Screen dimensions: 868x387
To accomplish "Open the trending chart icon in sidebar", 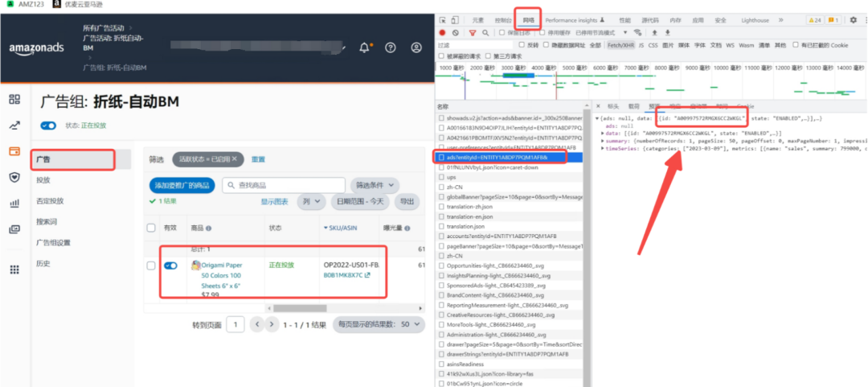I will (x=15, y=126).
